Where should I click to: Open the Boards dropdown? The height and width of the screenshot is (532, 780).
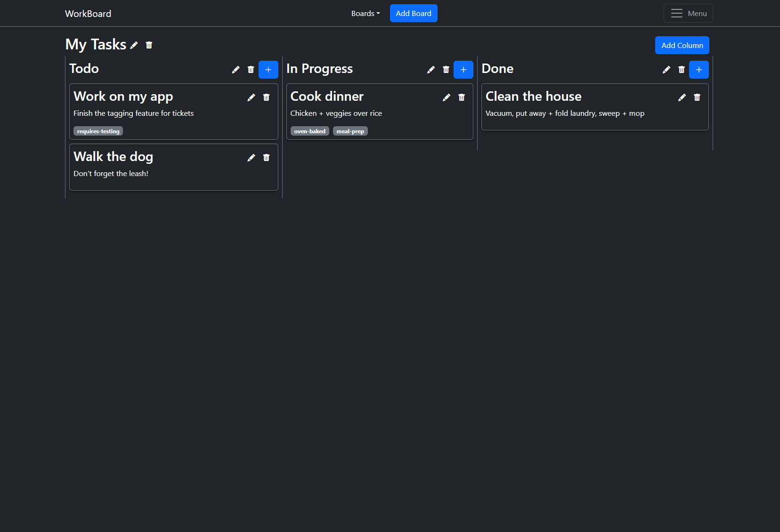366,14
